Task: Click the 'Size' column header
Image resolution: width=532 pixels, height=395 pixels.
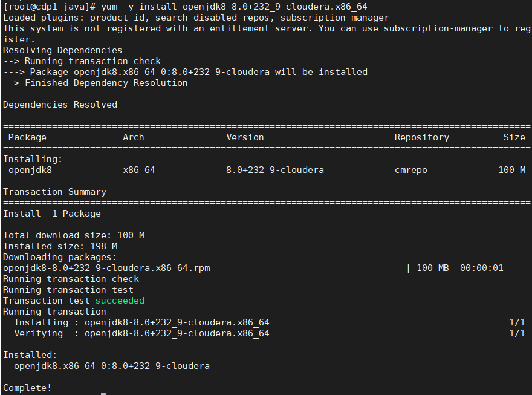Action: coord(514,137)
